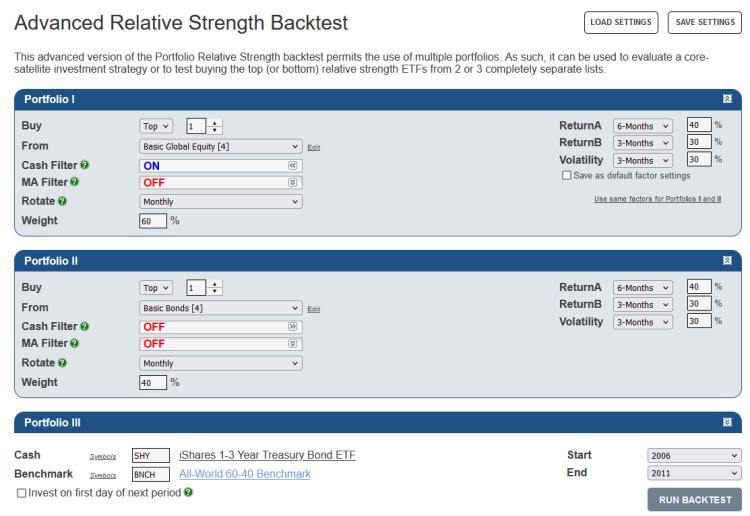Enable Invest on first day of next period

[22, 493]
